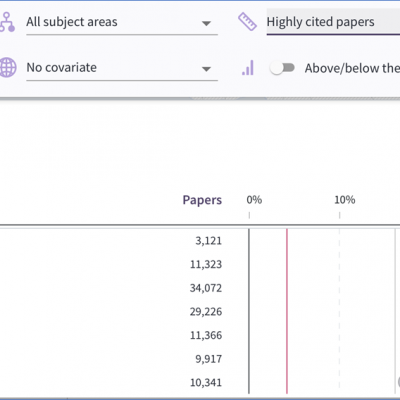Open the Highly cited papers dropdown

point(333,23)
